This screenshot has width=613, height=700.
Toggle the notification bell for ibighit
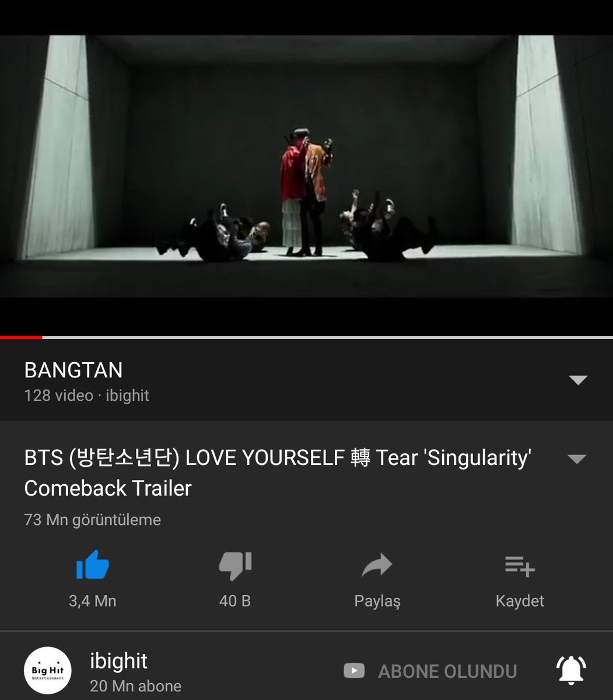pos(572,670)
